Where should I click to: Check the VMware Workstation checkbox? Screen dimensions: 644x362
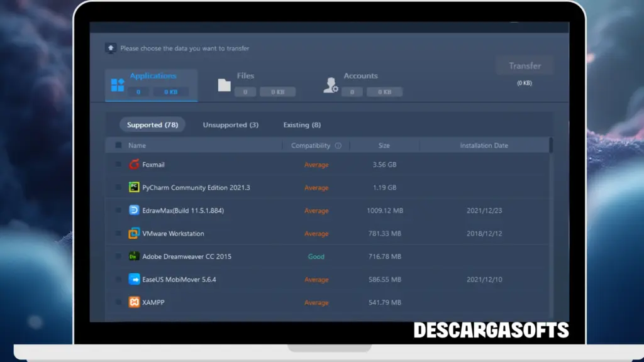117,233
